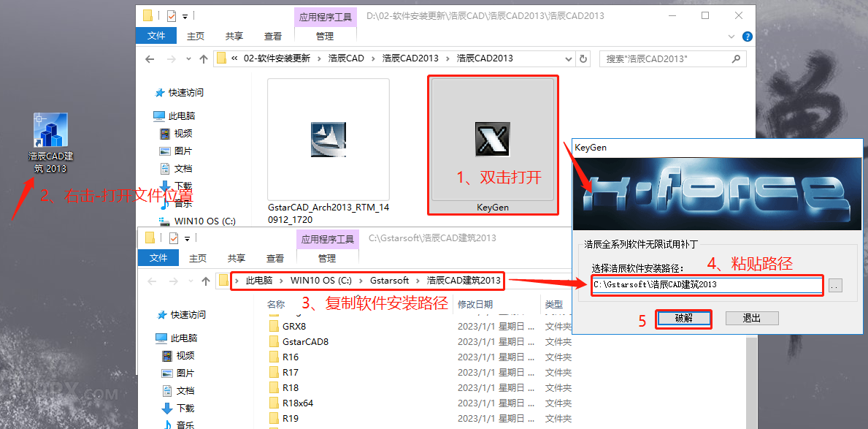Switch to the 查看 ribbon tab
Screen dimensions: 868x429
[274, 35]
